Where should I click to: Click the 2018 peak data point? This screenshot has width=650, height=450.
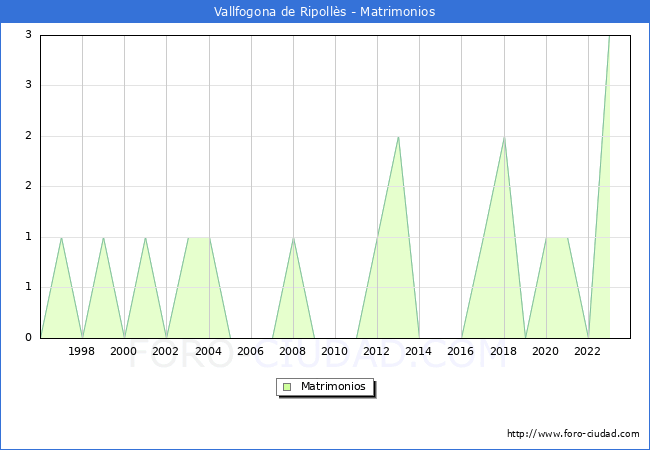coord(504,137)
